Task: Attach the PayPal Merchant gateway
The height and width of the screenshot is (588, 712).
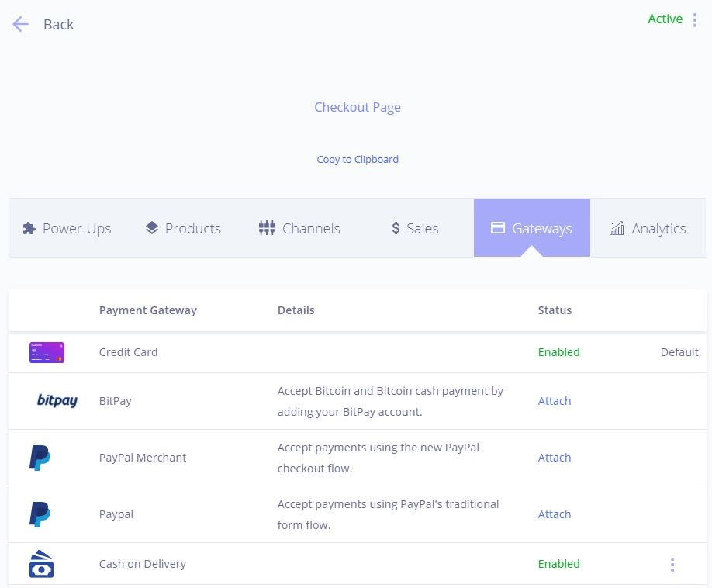Action: coord(554,458)
